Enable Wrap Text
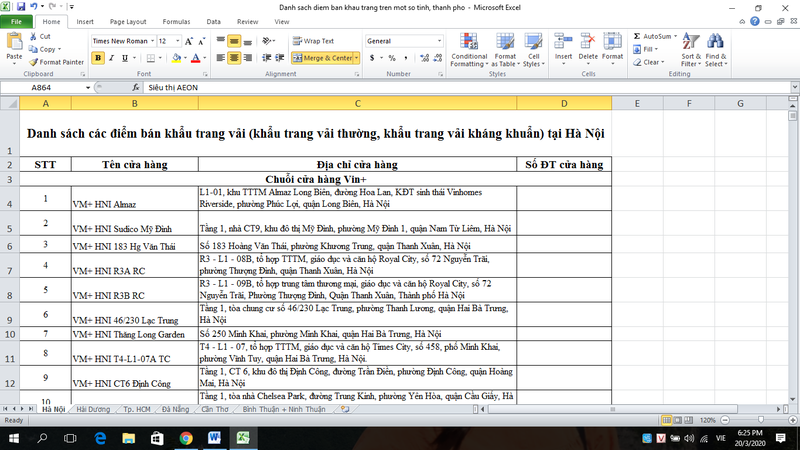 pos(313,41)
